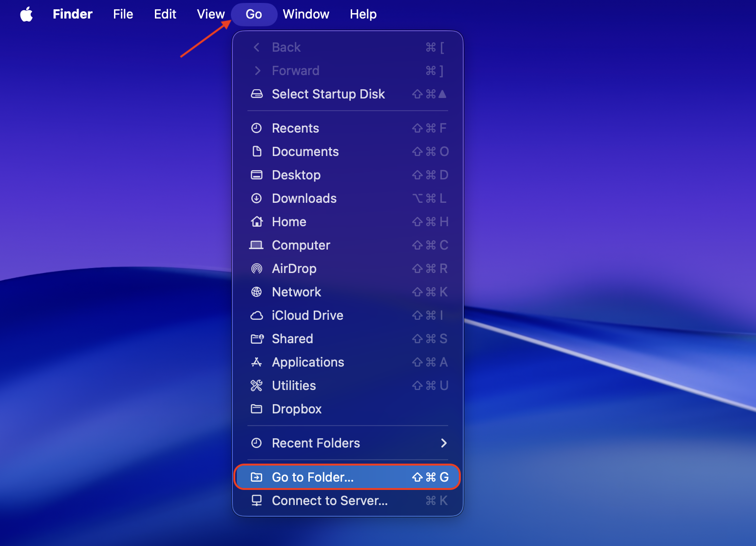Click the ⌥⌘L shortcut beside Downloads
The width and height of the screenshot is (756, 546).
[429, 198]
